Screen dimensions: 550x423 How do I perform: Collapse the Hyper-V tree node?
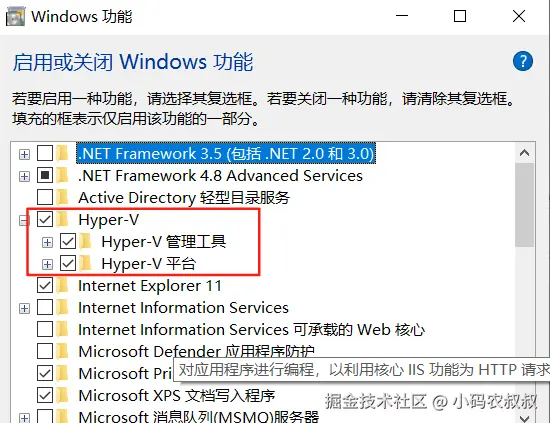24,220
